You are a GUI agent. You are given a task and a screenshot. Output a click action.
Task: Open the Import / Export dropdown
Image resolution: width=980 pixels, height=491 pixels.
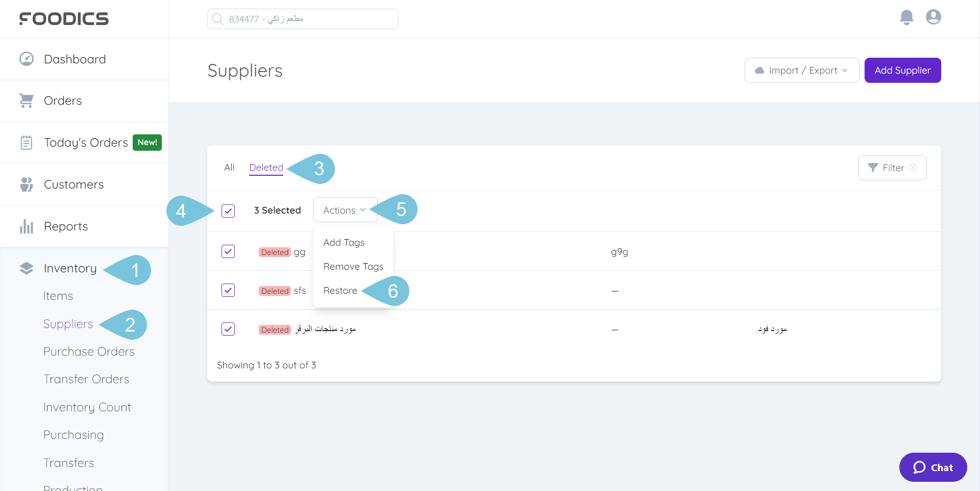pyautogui.click(x=801, y=71)
